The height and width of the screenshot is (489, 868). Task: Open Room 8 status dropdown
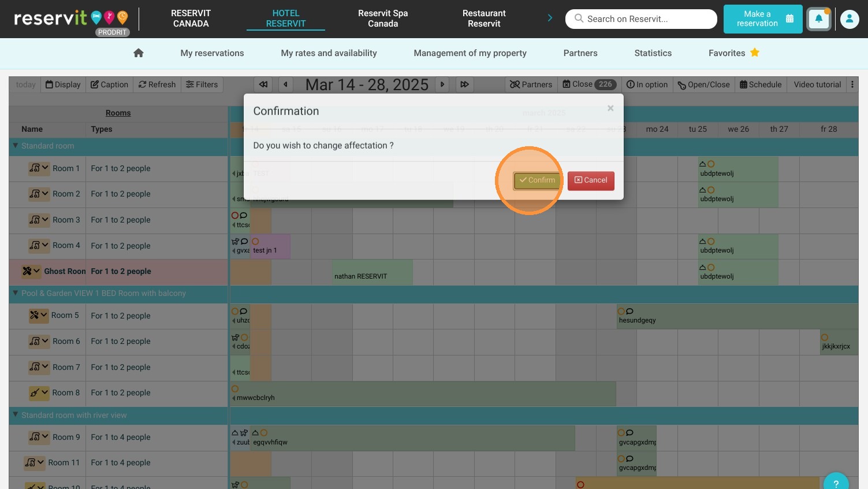coord(39,392)
